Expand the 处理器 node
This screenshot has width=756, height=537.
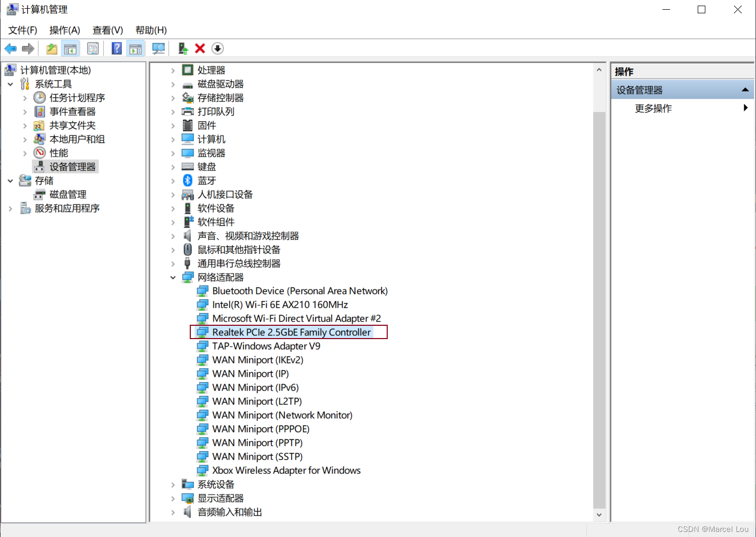tap(173, 71)
